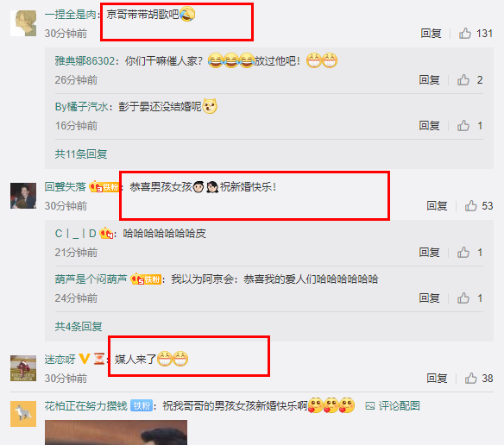Like 葫芦是个闷葫芦's reply thumbs-up

(463, 298)
